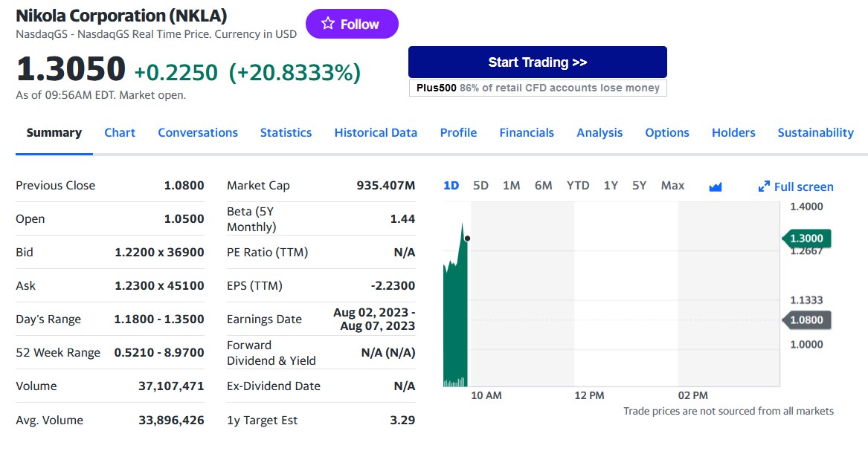
Task: Switch to the 1Y chart range
Action: 610,186
